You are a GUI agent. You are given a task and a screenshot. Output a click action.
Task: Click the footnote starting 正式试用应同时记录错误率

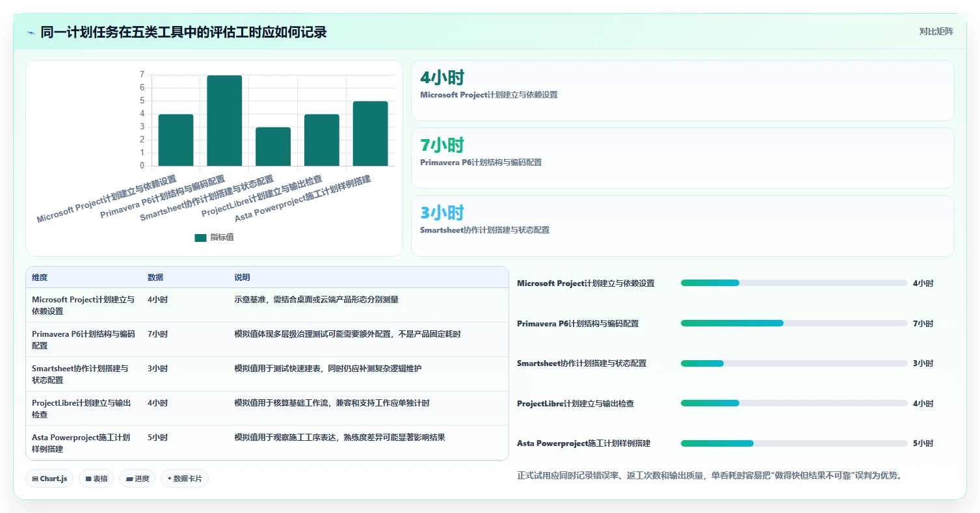point(709,476)
